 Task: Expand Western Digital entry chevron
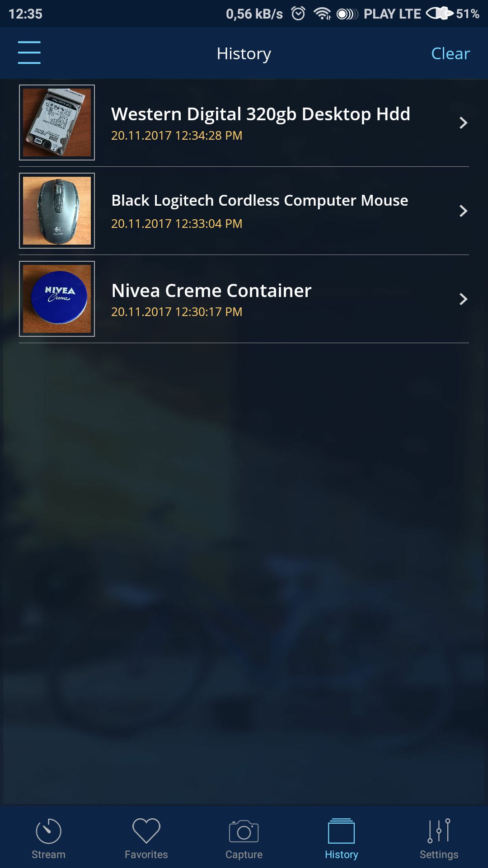pyautogui.click(x=463, y=123)
